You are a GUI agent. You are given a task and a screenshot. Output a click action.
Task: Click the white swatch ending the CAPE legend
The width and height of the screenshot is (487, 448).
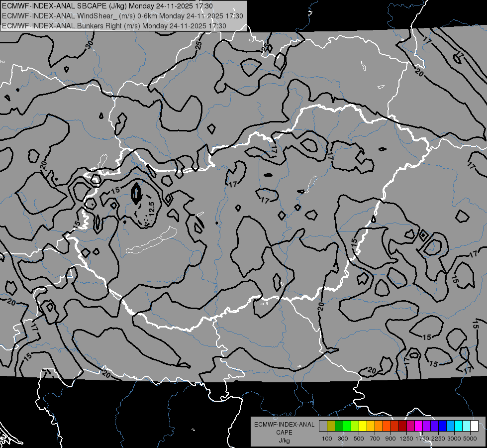(x=475, y=426)
